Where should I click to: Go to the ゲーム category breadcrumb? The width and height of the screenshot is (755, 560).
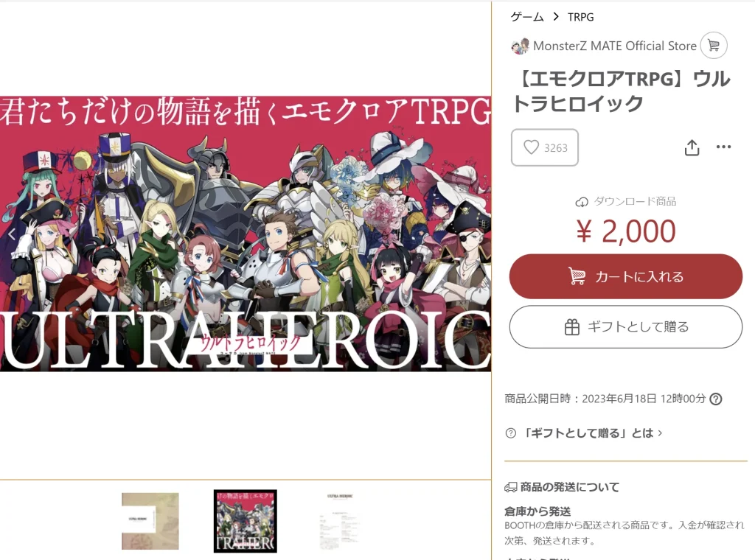pyautogui.click(x=526, y=17)
